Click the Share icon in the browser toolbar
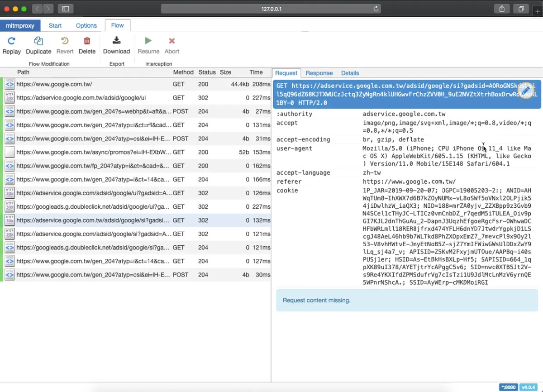543x392 pixels. (502, 9)
